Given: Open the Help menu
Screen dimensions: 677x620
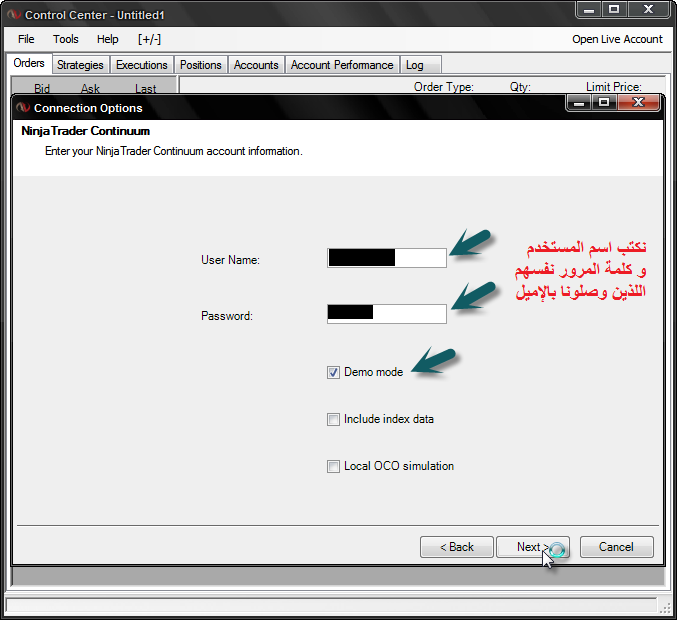Looking at the screenshot, I should (108, 39).
